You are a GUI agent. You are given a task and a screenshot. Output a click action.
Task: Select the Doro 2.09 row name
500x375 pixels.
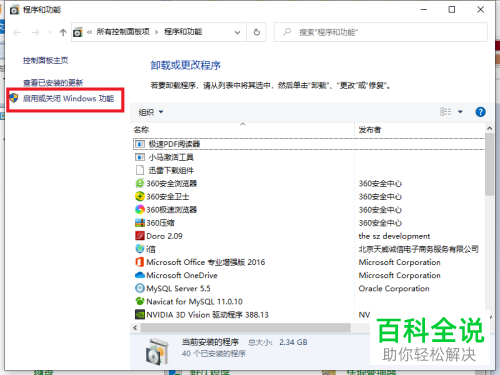(x=164, y=236)
